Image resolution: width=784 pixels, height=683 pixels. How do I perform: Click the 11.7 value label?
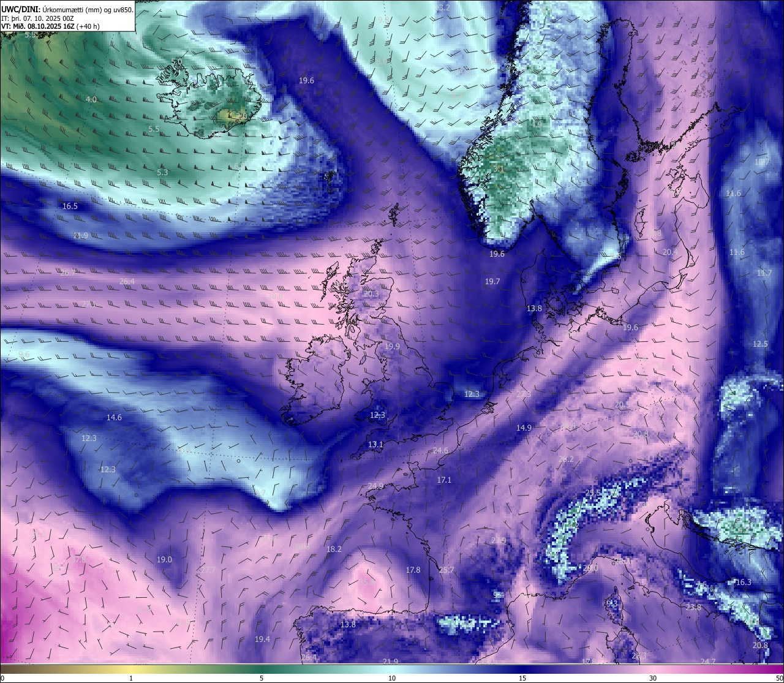pos(764,273)
